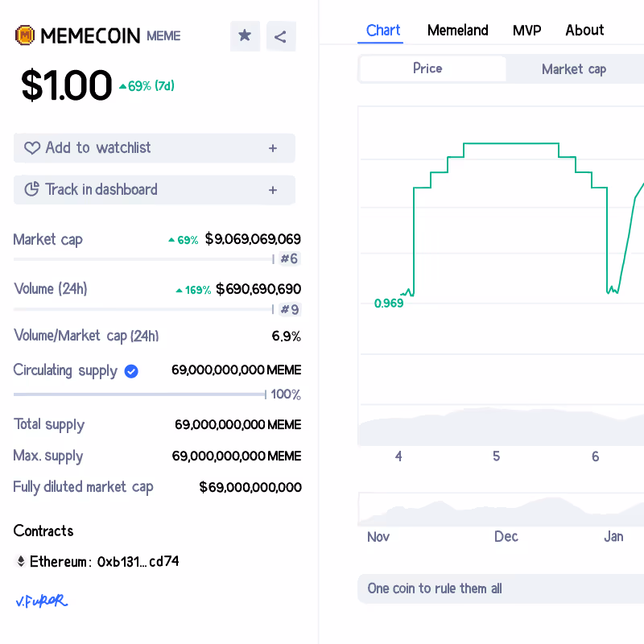Switch chart to Market cap view
This screenshot has height=644, width=644.
click(x=573, y=69)
